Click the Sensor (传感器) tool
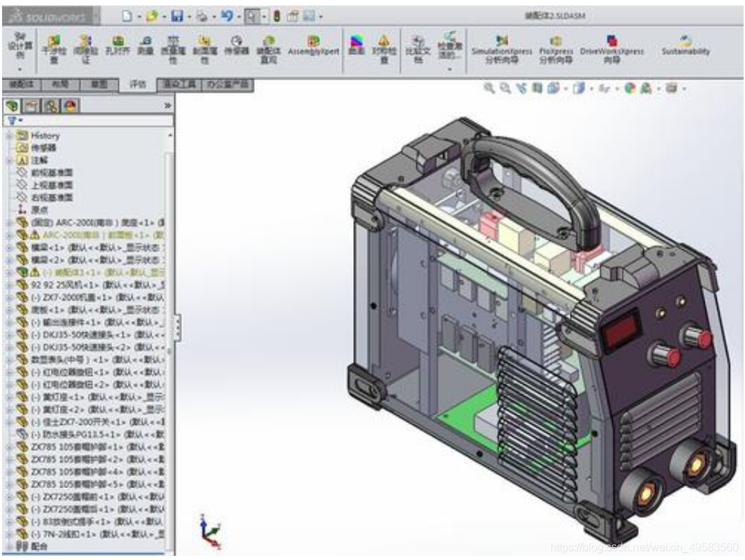The width and height of the screenshot is (745, 560). click(237, 46)
